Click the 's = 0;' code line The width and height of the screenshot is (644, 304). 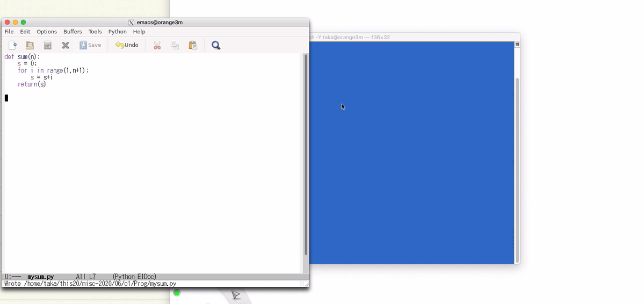tap(27, 64)
